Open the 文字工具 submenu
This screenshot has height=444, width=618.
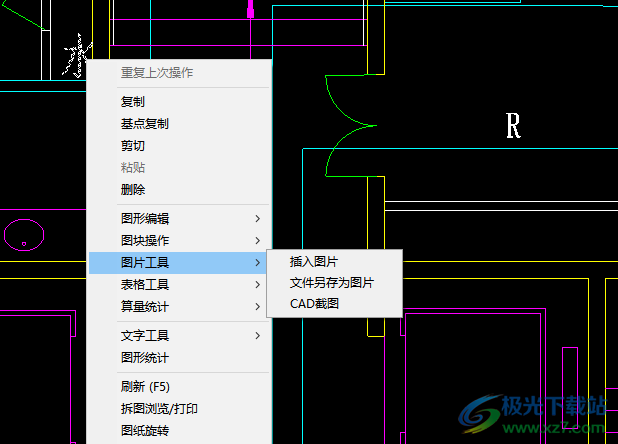[179, 336]
